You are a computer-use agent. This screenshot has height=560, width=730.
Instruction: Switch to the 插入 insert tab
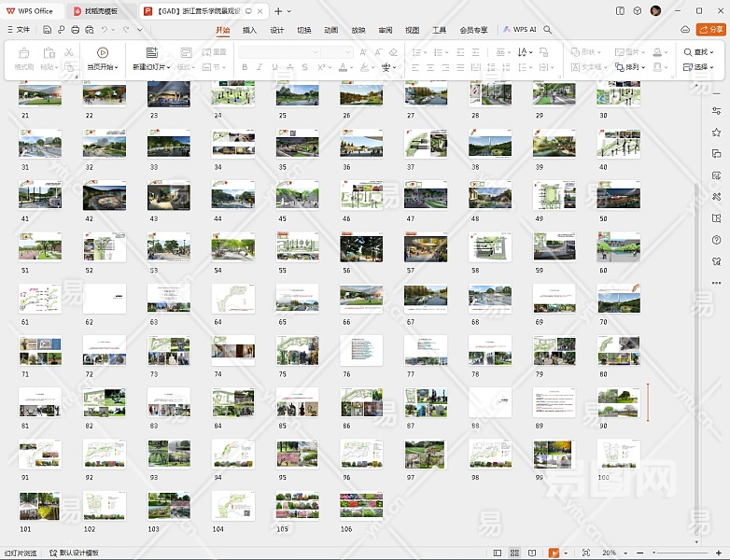point(249,30)
